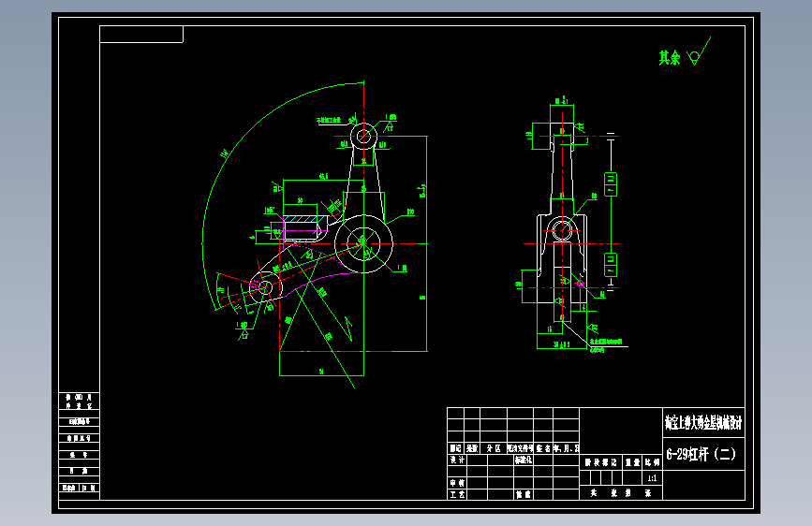Image resolution: width=812 pixels, height=526 pixels.
Task: Click the 分区 column header
Action: [x=494, y=448]
